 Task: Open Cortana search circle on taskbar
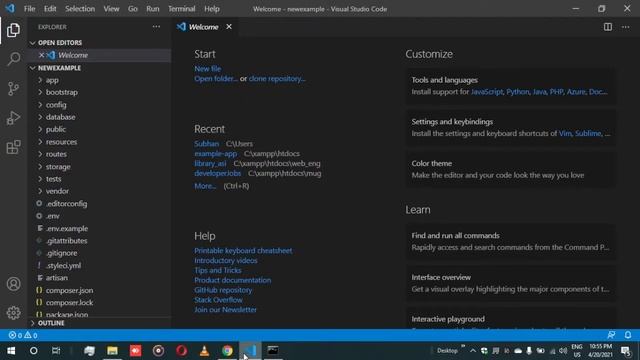(x=33, y=351)
